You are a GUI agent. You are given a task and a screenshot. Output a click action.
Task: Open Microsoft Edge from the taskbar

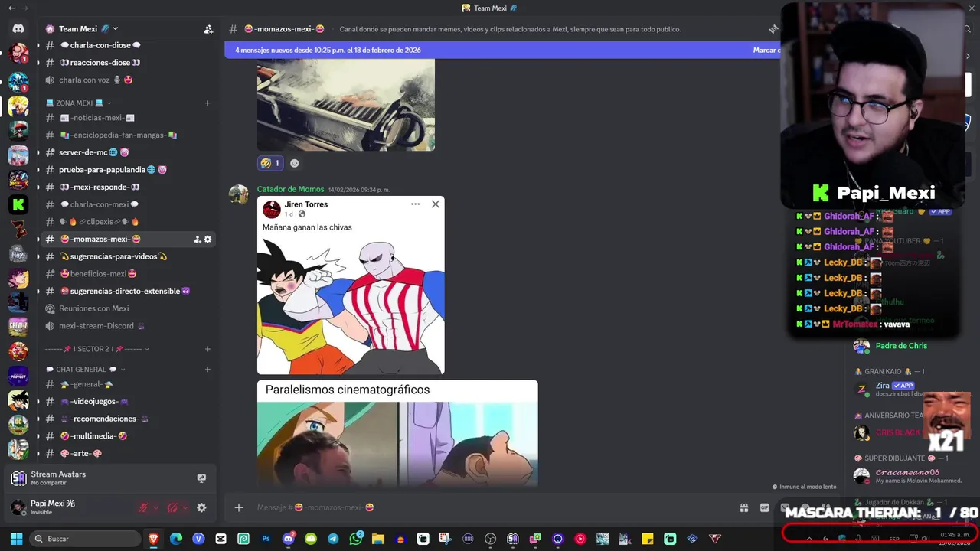(176, 539)
